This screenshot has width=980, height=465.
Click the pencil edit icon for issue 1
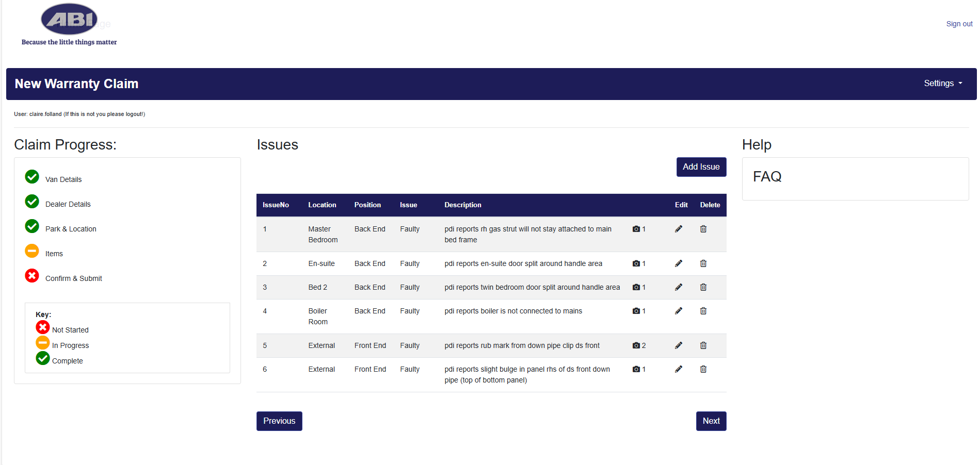[x=678, y=229]
